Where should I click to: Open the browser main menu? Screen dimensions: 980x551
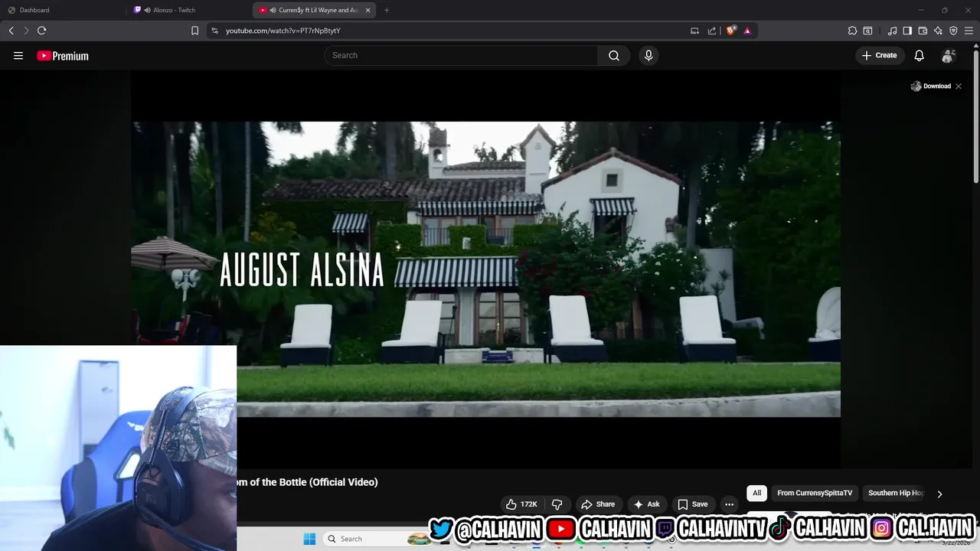tap(969, 31)
